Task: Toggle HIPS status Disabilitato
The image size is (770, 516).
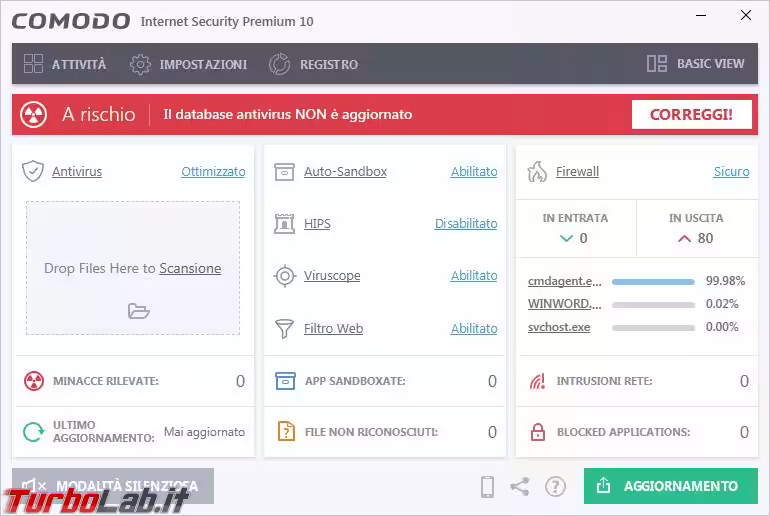Action: (465, 224)
